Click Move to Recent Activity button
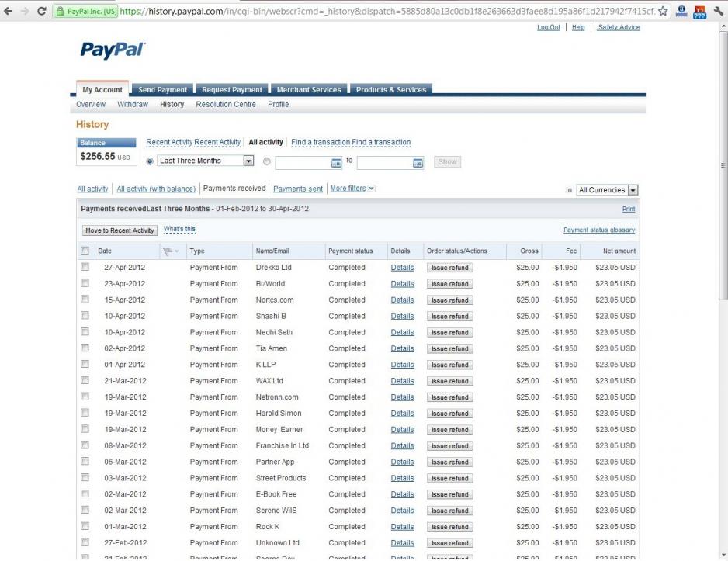 tap(120, 230)
